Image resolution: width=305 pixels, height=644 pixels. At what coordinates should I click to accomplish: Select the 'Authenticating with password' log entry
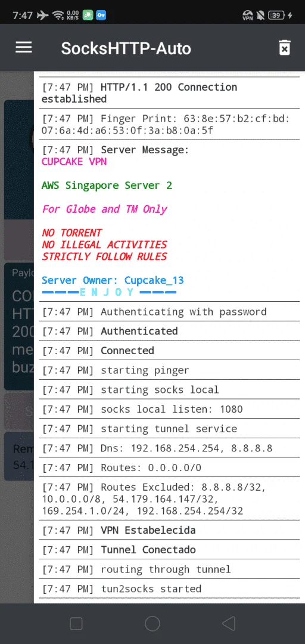pyautogui.click(x=170, y=312)
